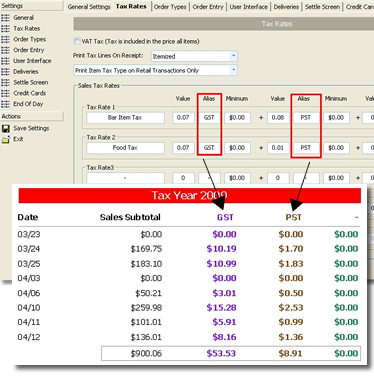Screen dimensions: 374x377
Task: Click the Save Settings action label
Action: (x=31, y=128)
